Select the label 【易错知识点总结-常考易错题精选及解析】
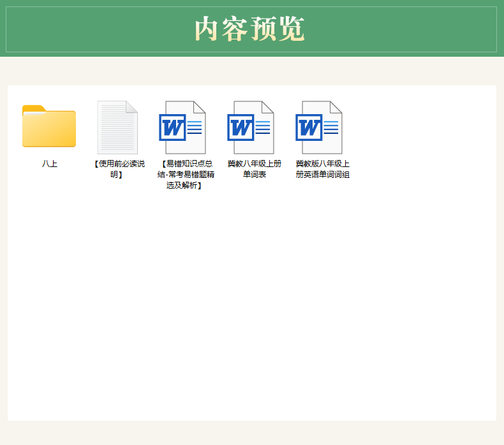 click(186, 175)
